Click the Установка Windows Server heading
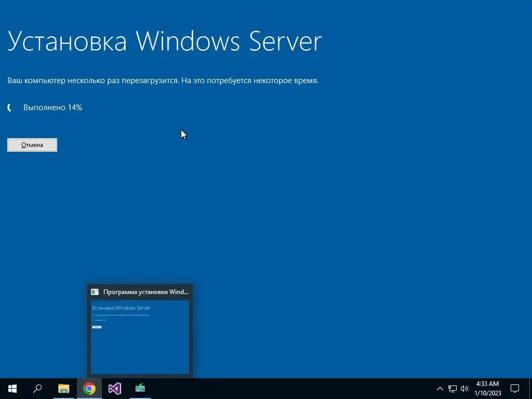Screen dimensions: 532x399 [164, 41]
